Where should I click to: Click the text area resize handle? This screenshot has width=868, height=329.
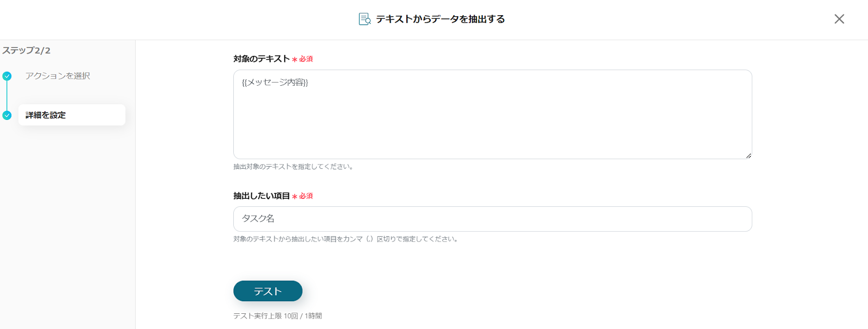tap(748, 155)
